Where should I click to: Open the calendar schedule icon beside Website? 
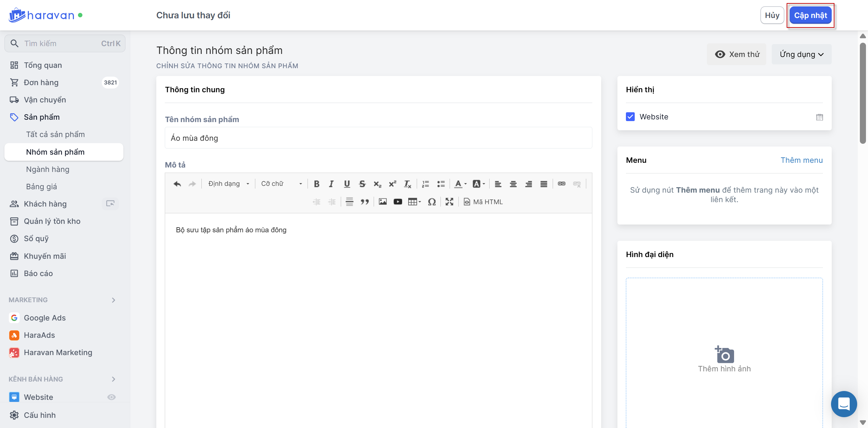click(820, 117)
